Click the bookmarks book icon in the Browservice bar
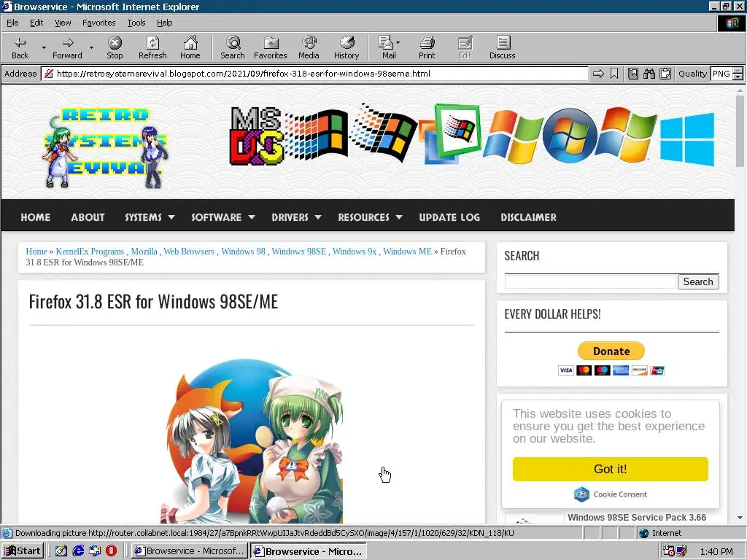 632,74
